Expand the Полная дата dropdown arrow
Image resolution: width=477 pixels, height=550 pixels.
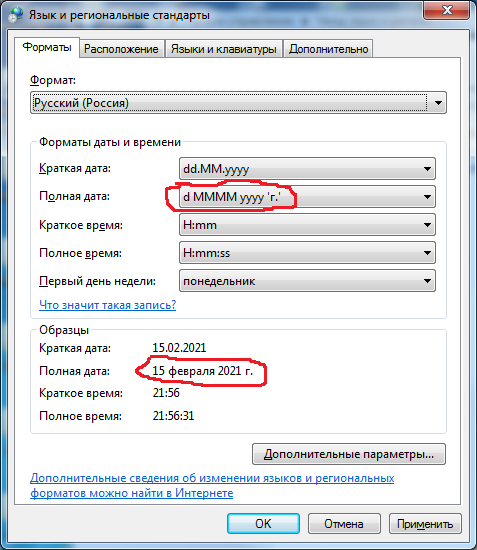tap(427, 197)
